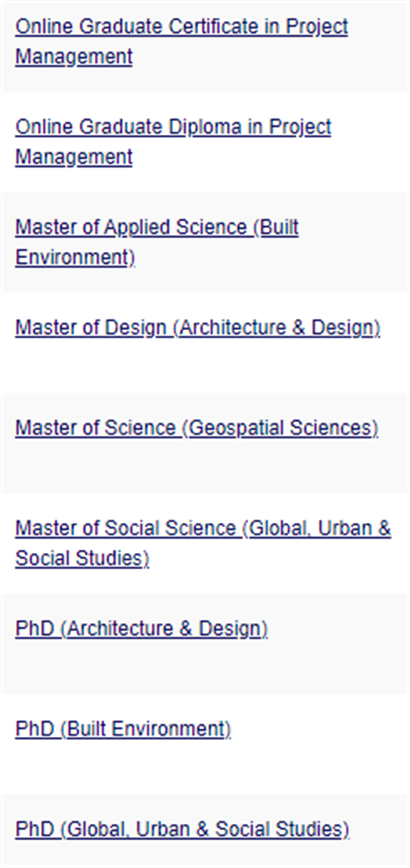Click "Master of Applied Science" link text

(x=130, y=227)
